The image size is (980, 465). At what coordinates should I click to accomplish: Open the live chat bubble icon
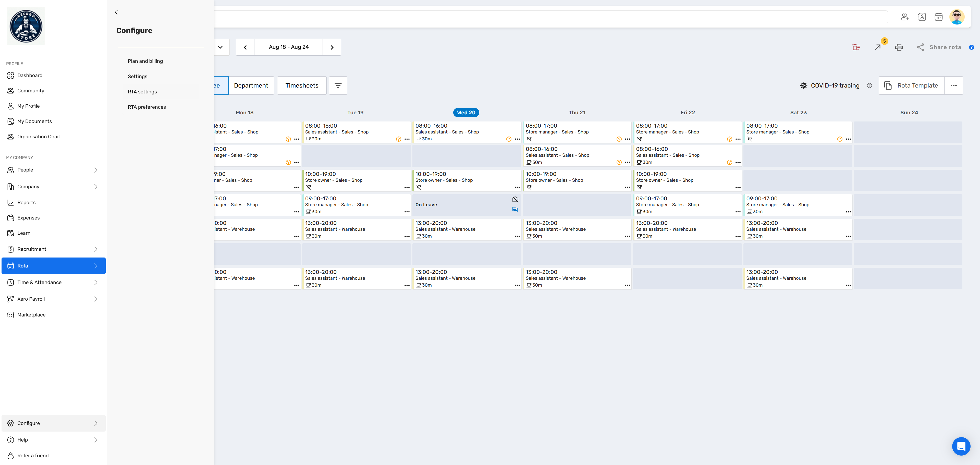tap(961, 446)
